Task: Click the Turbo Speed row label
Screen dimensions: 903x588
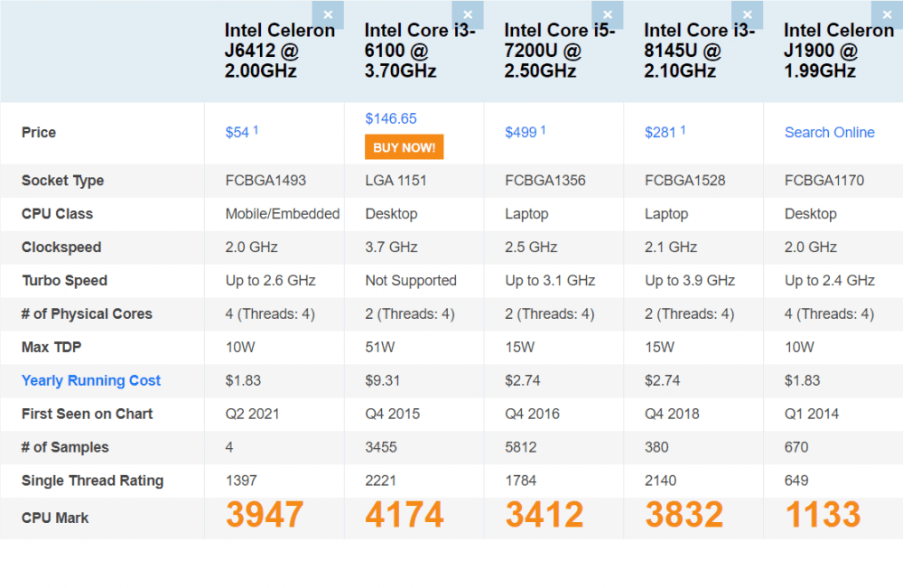Action: pos(64,281)
